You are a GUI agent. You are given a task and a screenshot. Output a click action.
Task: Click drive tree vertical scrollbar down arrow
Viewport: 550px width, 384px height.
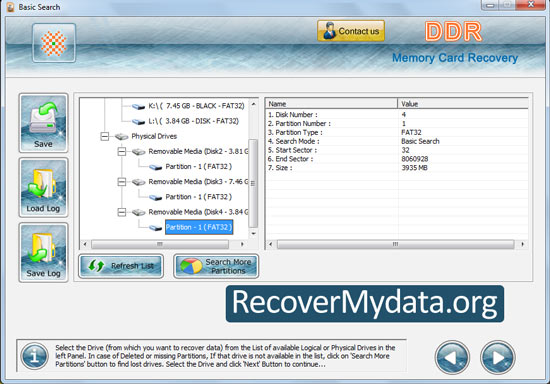254,233
